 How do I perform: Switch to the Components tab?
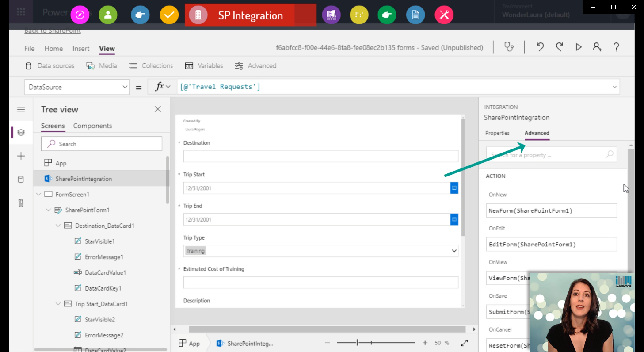(x=92, y=126)
